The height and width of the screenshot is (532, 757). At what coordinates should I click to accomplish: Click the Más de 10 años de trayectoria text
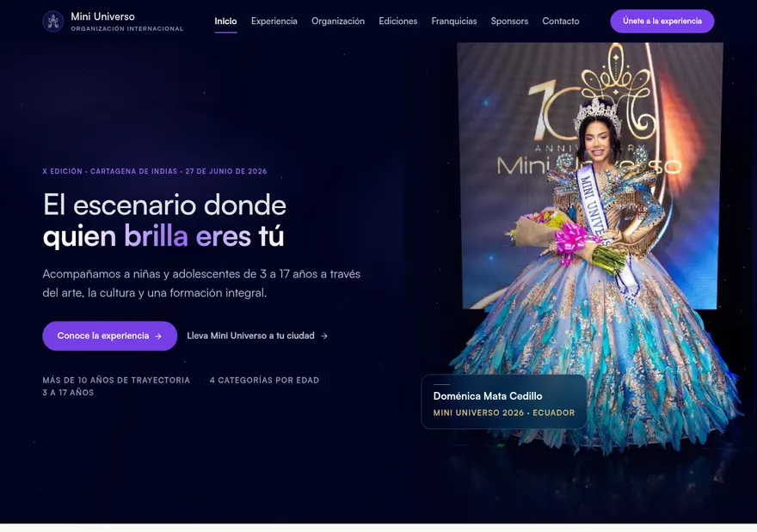(x=116, y=380)
